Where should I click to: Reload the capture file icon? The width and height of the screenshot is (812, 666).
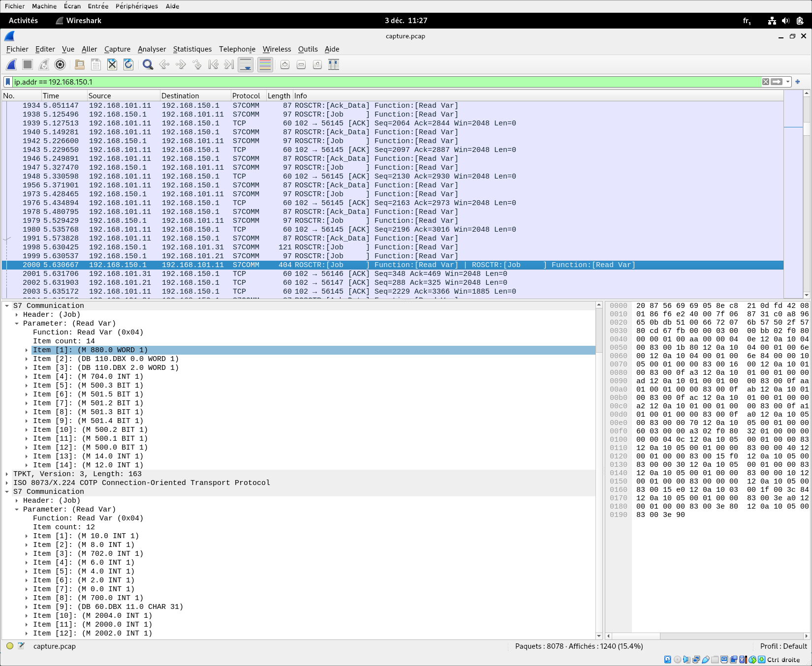128,64
